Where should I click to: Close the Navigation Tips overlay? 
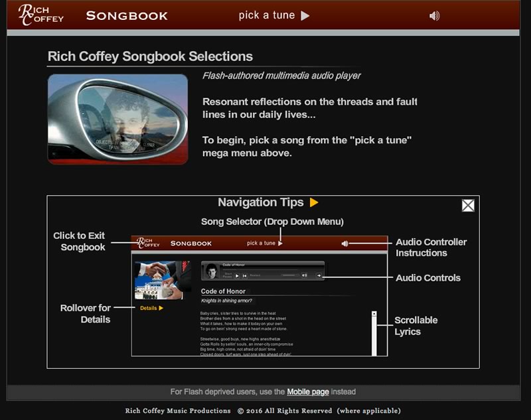click(x=467, y=206)
